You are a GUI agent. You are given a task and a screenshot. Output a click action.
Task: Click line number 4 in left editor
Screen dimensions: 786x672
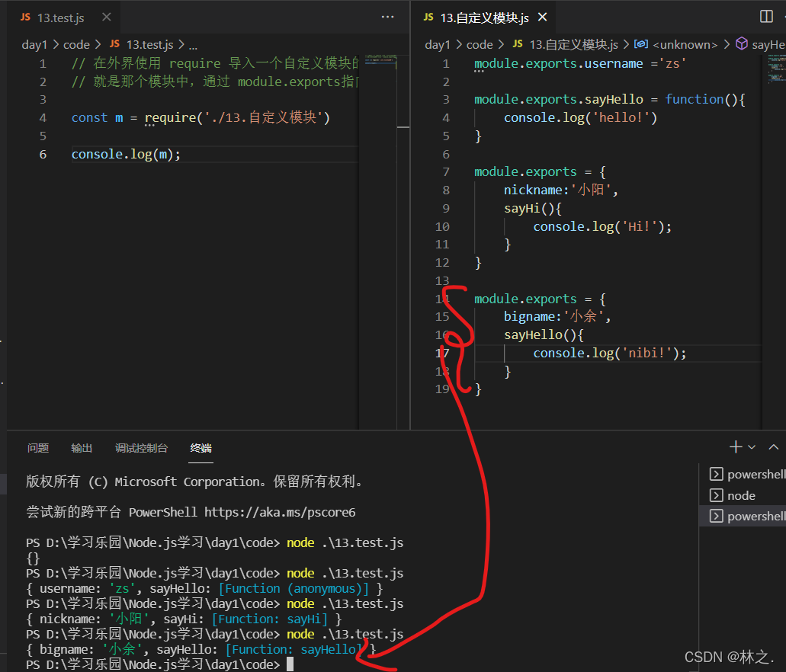pyautogui.click(x=43, y=118)
